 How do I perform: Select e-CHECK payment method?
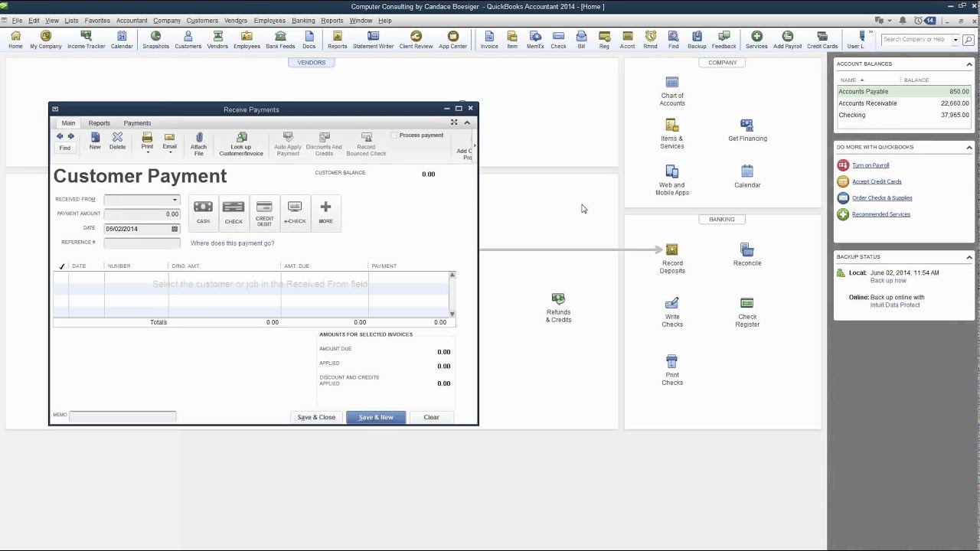(x=295, y=212)
